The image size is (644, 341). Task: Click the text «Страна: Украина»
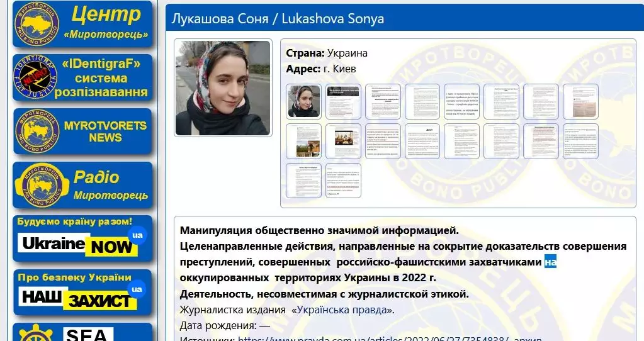point(327,53)
